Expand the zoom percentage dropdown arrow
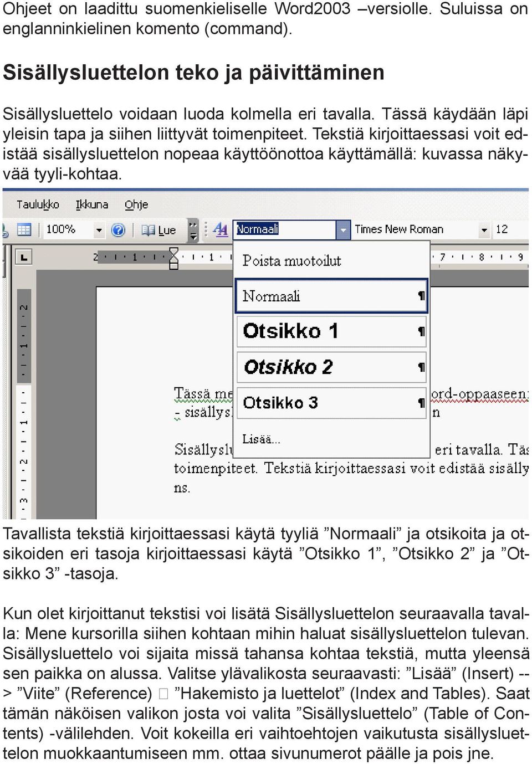 (x=99, y=229)
